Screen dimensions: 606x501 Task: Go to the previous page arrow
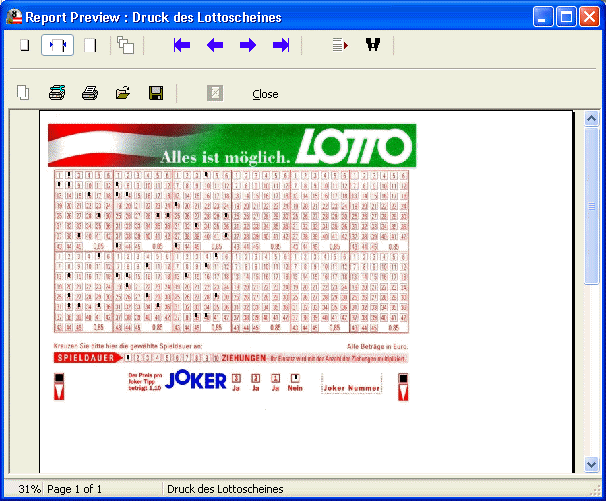pos(215,45)
